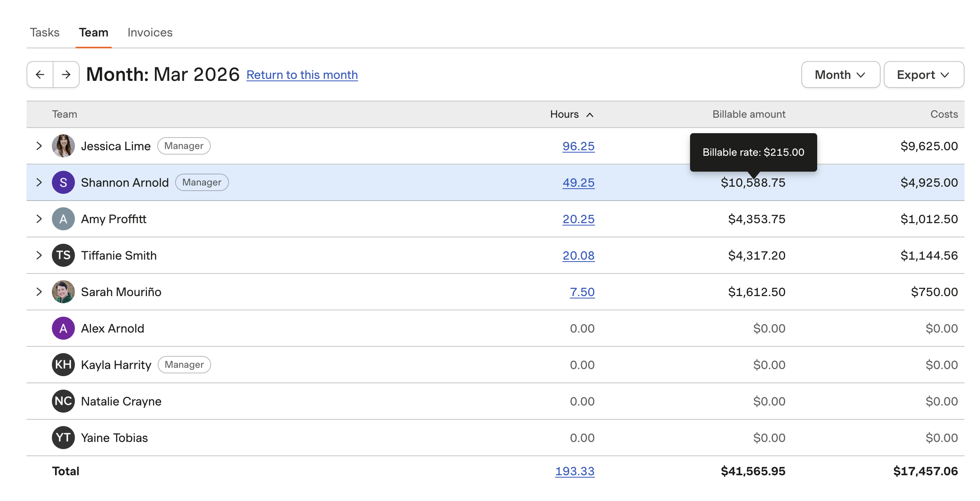Screen dimensions: 980x501
Task: Click Amy Proffitt's gray A avatar
Action: [x=63, y=219]
